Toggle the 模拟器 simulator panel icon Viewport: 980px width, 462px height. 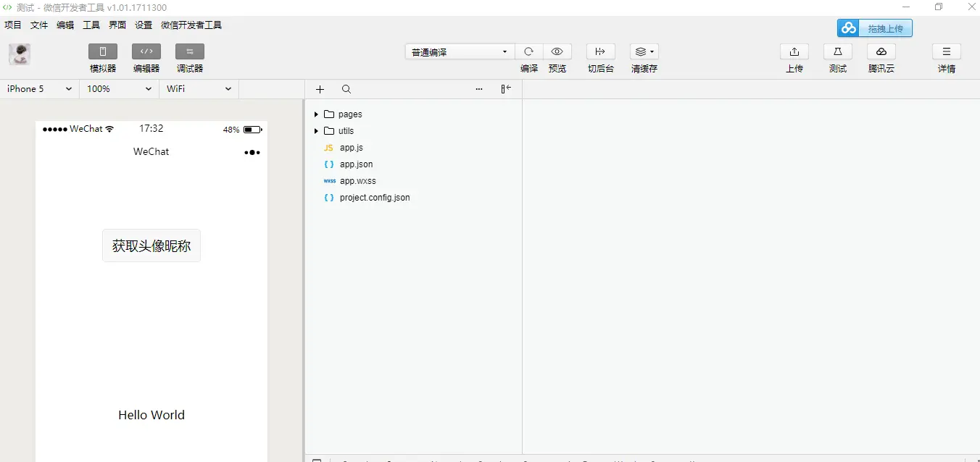(x=103, y=51)
